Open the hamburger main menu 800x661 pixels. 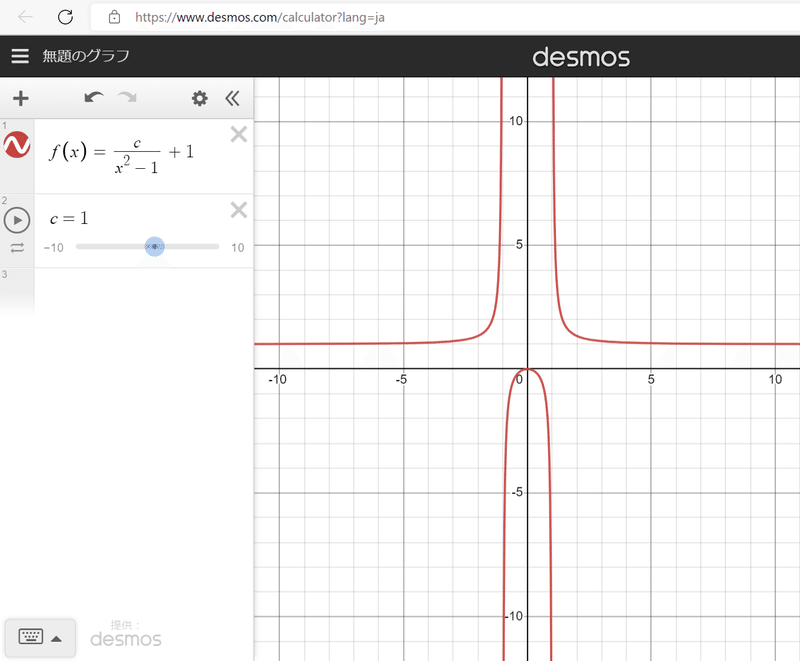[x=20, y=56]
